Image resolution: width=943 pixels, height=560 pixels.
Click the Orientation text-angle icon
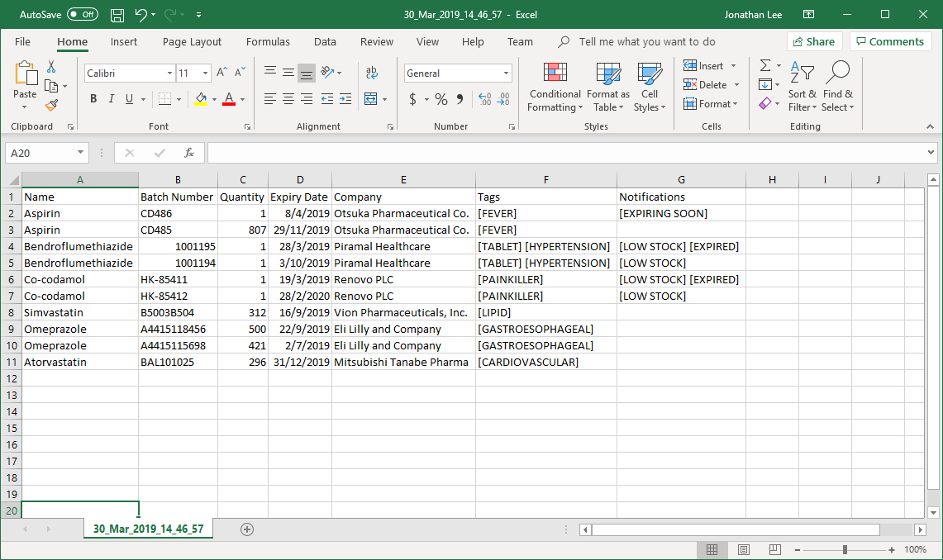(328, 73)
